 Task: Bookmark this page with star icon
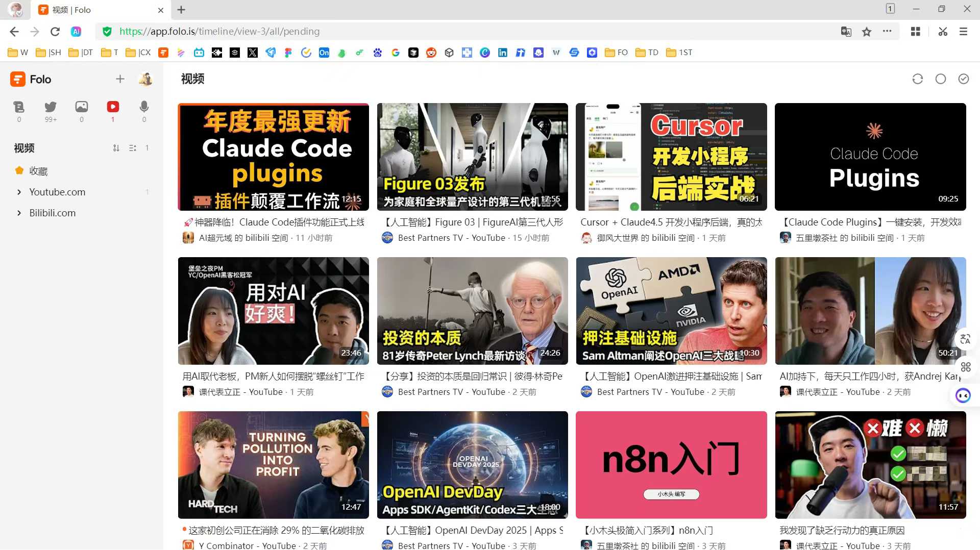click(866, 32)
